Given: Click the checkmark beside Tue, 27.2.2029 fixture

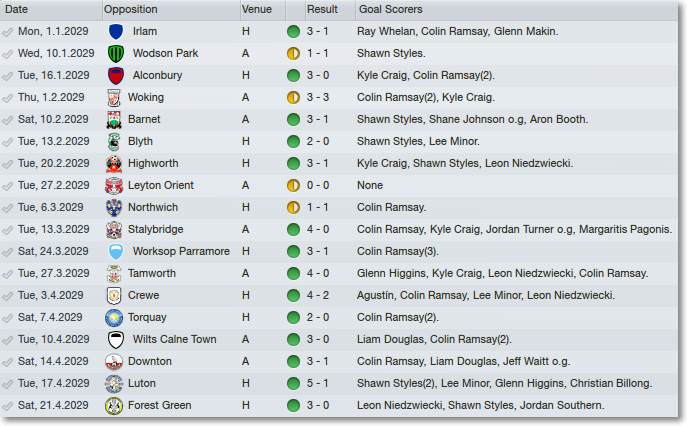Looking at the screenshot, I should point(7,186).
